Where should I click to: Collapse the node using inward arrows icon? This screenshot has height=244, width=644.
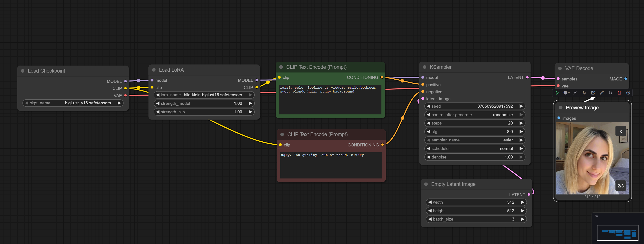[x=610, y=93]
